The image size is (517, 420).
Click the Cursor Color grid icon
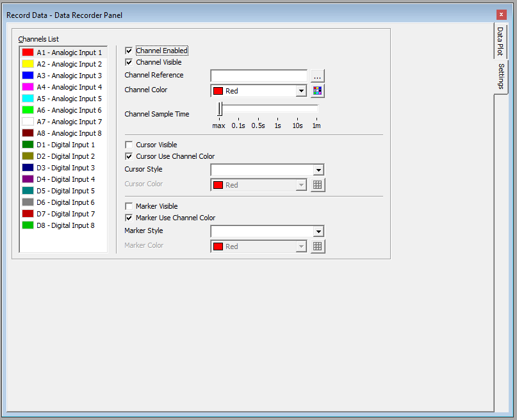(318, 185)
